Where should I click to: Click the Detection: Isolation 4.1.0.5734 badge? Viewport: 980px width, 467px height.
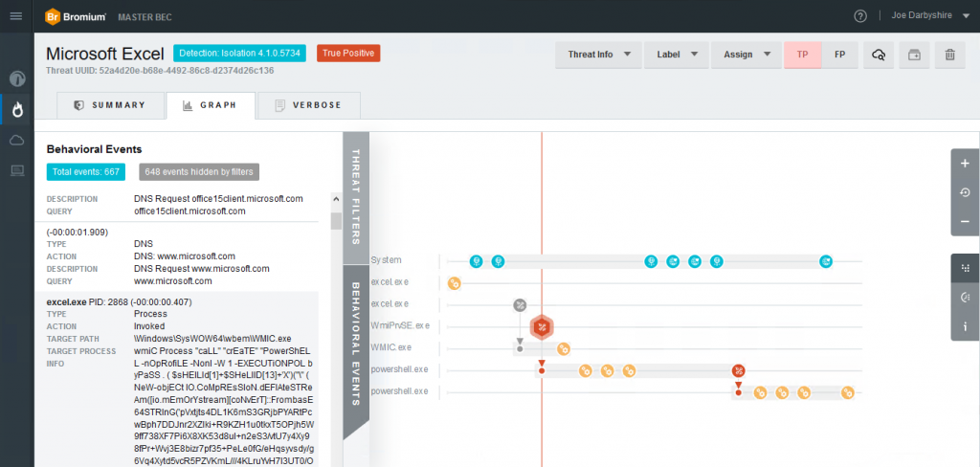coord(239,54)
